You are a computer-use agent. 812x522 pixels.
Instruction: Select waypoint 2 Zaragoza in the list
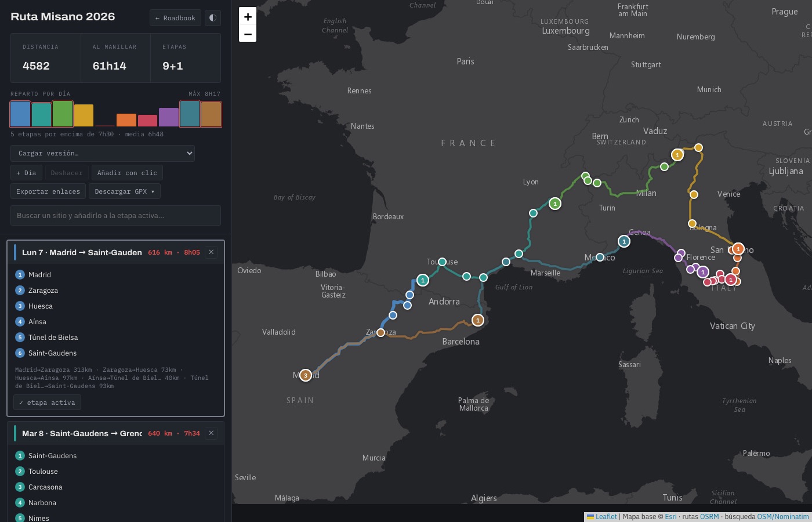click(115, 291)
